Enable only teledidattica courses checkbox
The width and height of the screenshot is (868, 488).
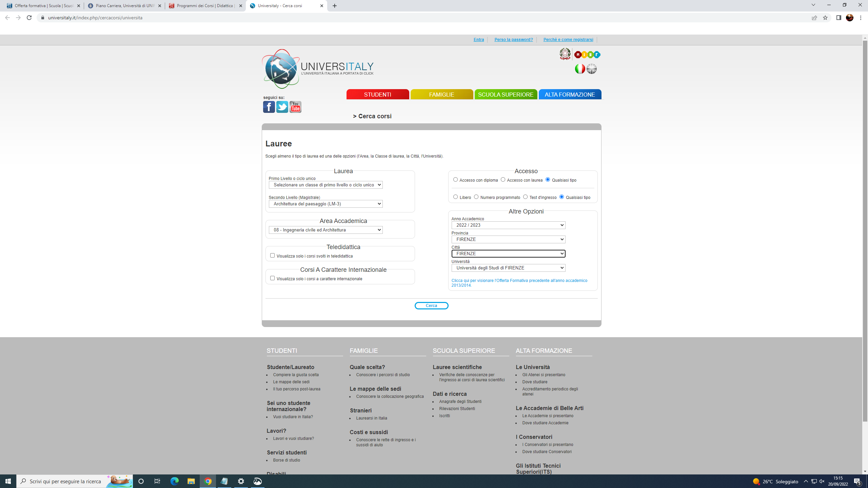[272, 256]
